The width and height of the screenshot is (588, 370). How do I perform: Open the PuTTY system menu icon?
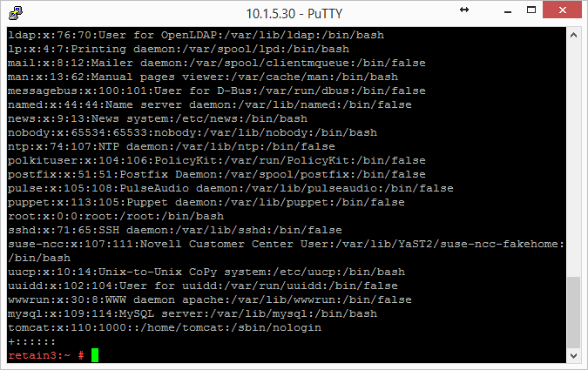pos(17,13)
